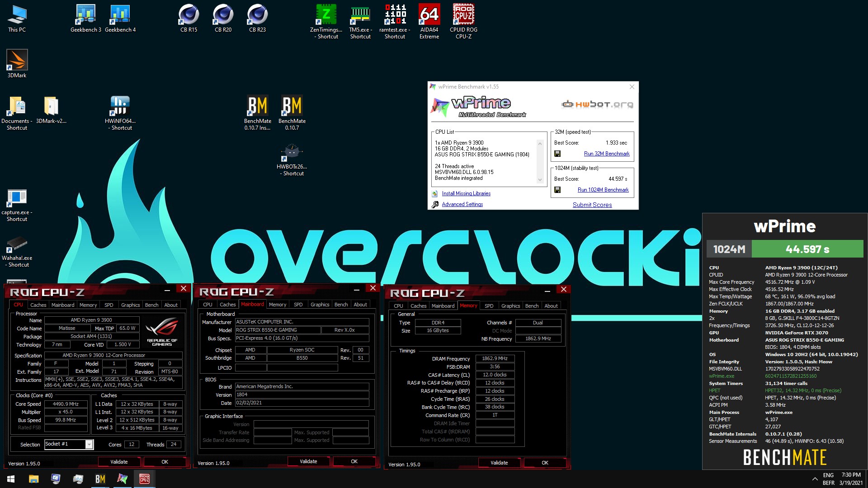
Task: Click the taskbar clock showing 7:30 PM
Action: [851, 479]
